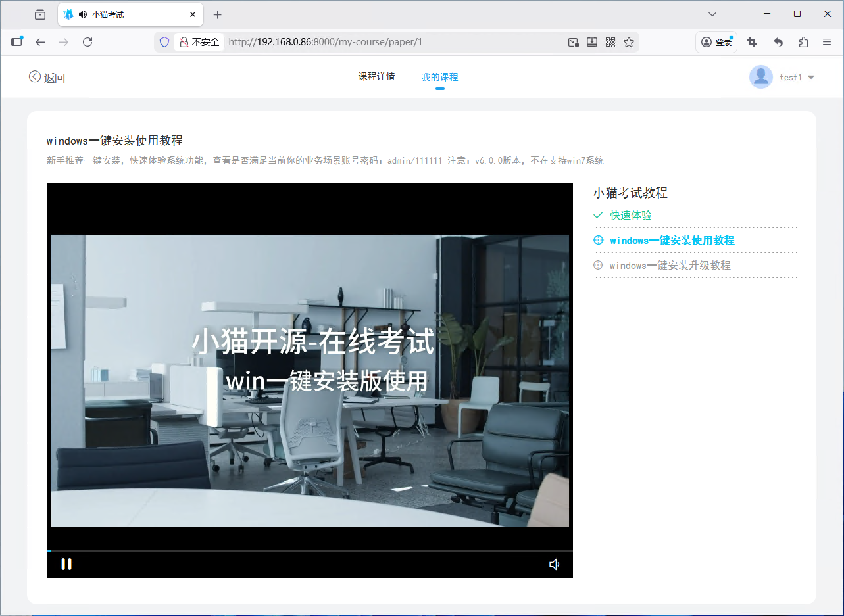Image resolution: width=844 pixels, height=616 pixels.
Task: Mute the video with the speaker icon
Action: click(555, 564)
